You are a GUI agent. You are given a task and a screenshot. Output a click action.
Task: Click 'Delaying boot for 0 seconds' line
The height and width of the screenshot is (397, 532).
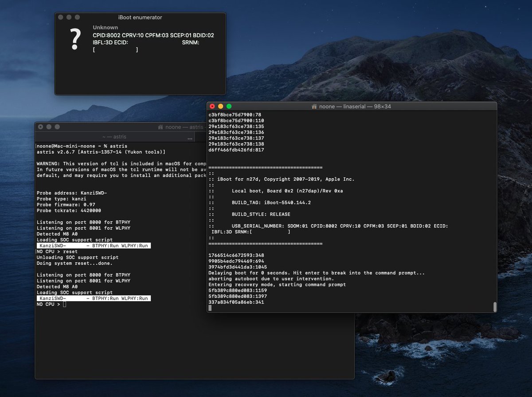(317, 273)
